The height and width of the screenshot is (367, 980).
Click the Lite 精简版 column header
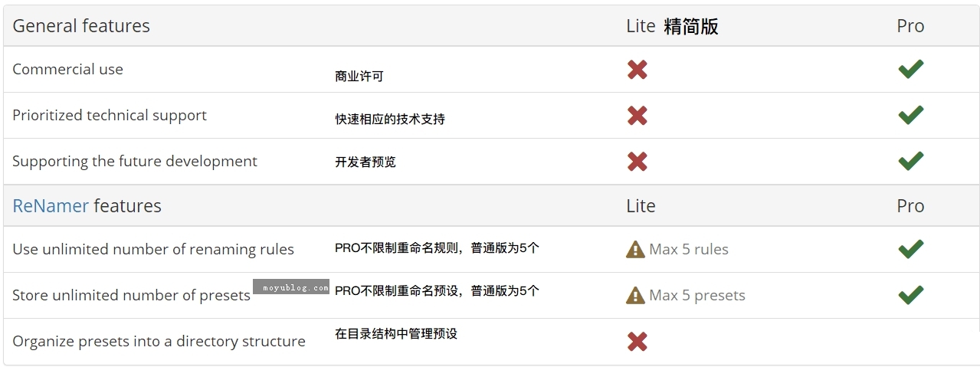point(672,26)
